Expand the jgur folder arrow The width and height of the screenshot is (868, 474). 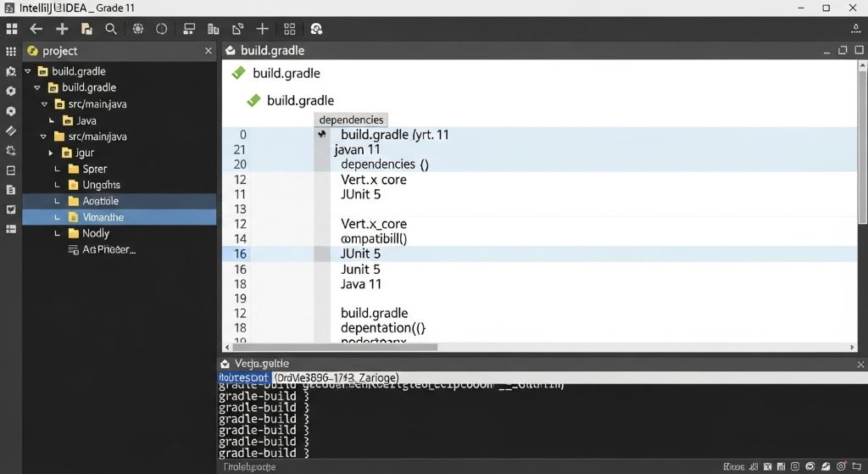tap(50, 153)
